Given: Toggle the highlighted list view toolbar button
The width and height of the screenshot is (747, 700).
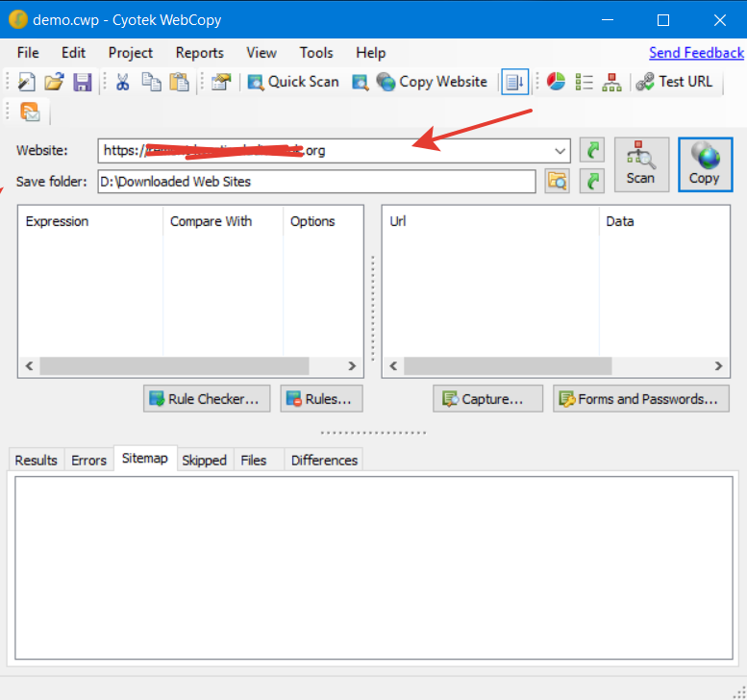Looking at the screenshot, I should [x=514, y=82].
